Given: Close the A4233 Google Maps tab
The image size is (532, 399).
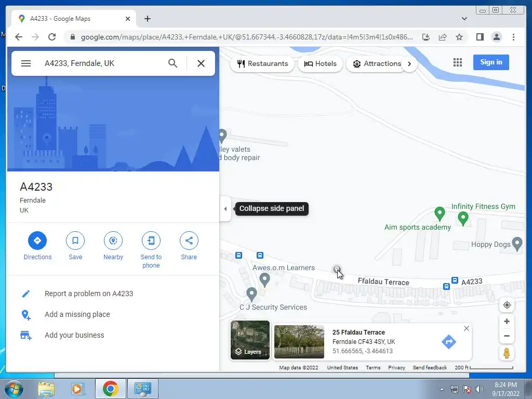Looking at the screenshot, I should [x=128, y=19].
